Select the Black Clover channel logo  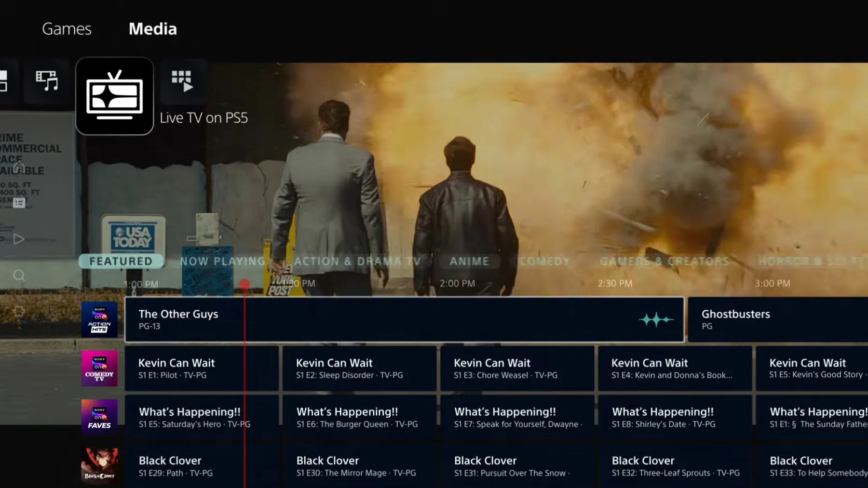pyautogui.click(x=99, y=466)
